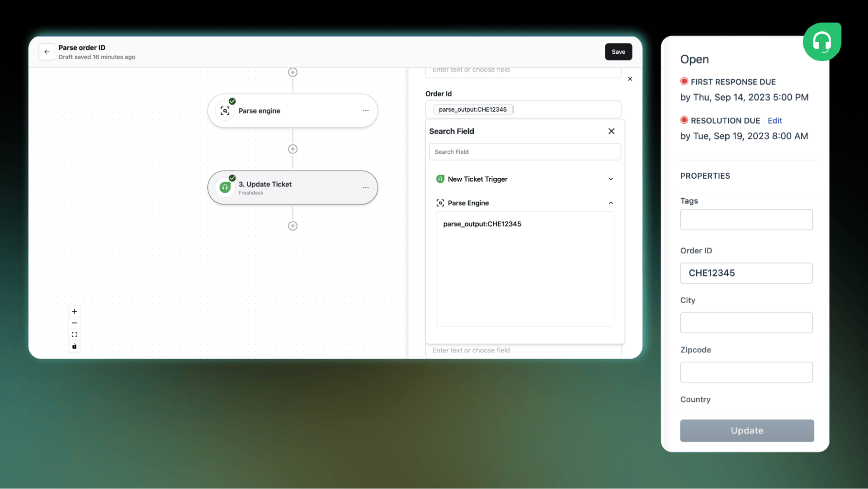Click the green Freshdesk headset badge
868x489 pixels.
click(821, 42)
